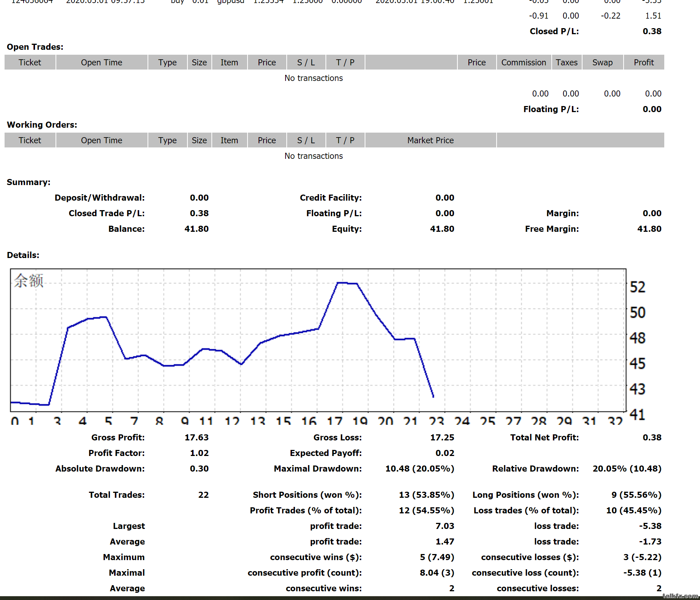The width and height of the screenshot is (700, 600).
Task: Click the Ticket column header in Working Orders
Action: 30,140
